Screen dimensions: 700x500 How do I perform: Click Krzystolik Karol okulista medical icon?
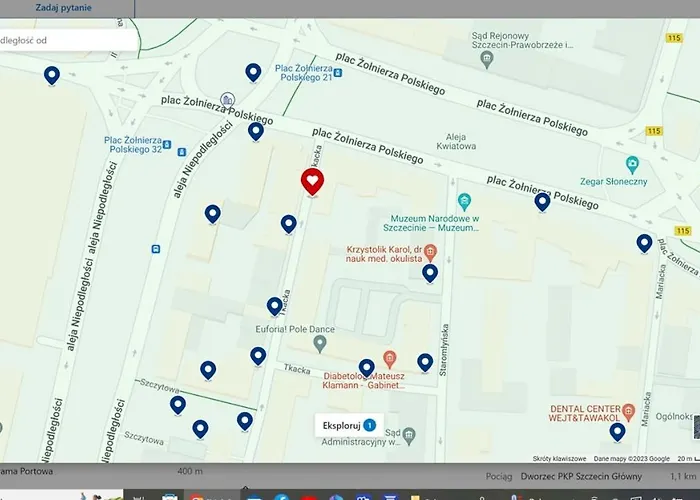tap(430, 250)
